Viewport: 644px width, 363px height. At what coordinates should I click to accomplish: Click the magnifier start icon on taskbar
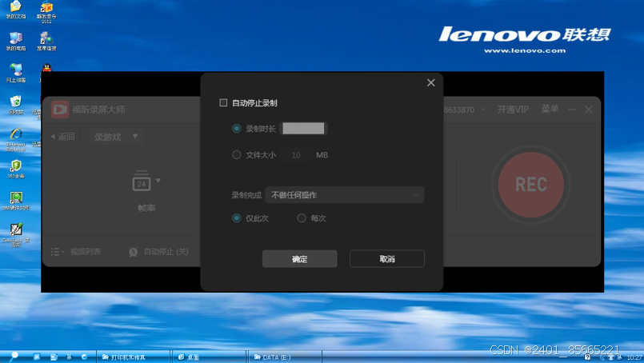pyautogui.click(x=14, y=356)
